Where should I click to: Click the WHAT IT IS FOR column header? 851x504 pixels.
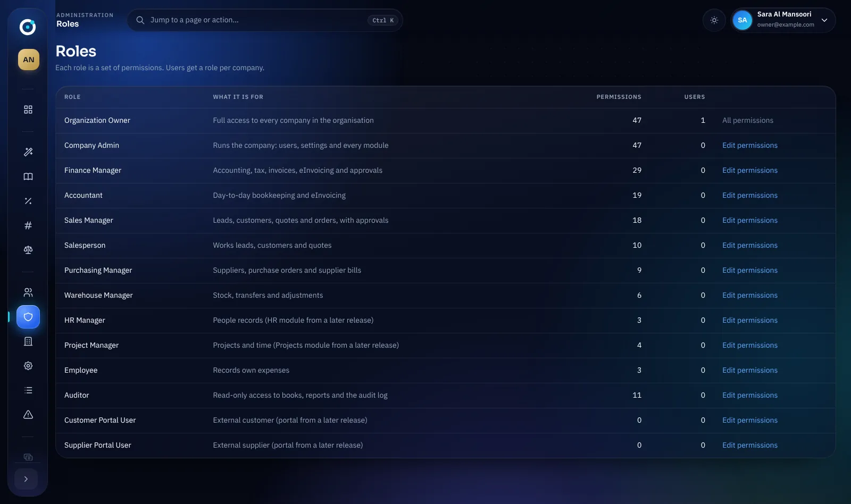(x=238, y=97)
